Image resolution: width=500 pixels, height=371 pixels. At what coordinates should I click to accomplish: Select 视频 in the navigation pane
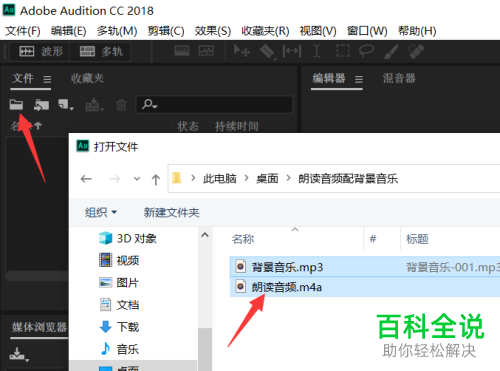pos(119,260)
